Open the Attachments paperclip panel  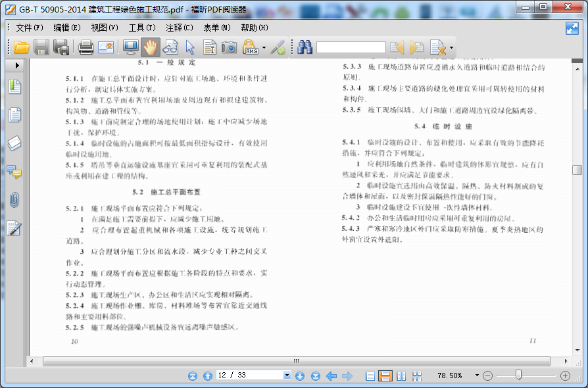coord(14,200)
